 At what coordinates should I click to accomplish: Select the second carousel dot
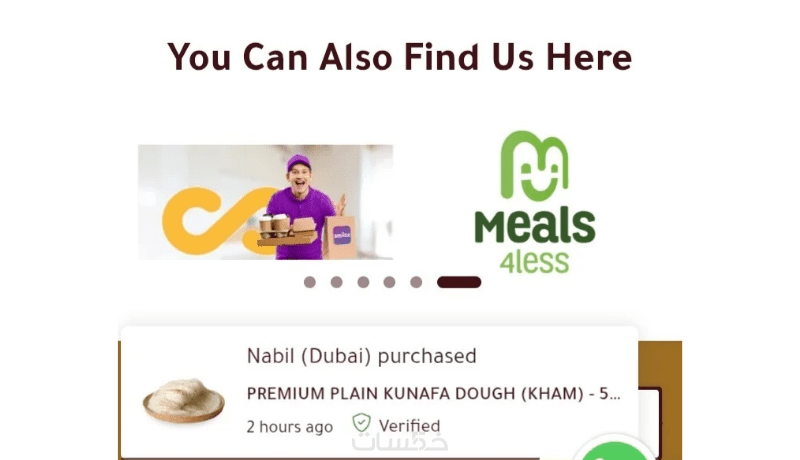(336, 282)
